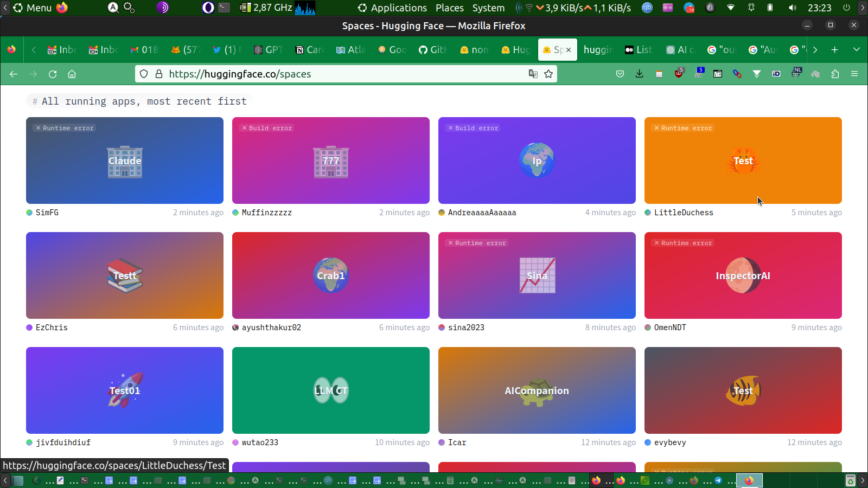
Task: Switch to the Gmail 018 tab
Action: coord(144,50)
